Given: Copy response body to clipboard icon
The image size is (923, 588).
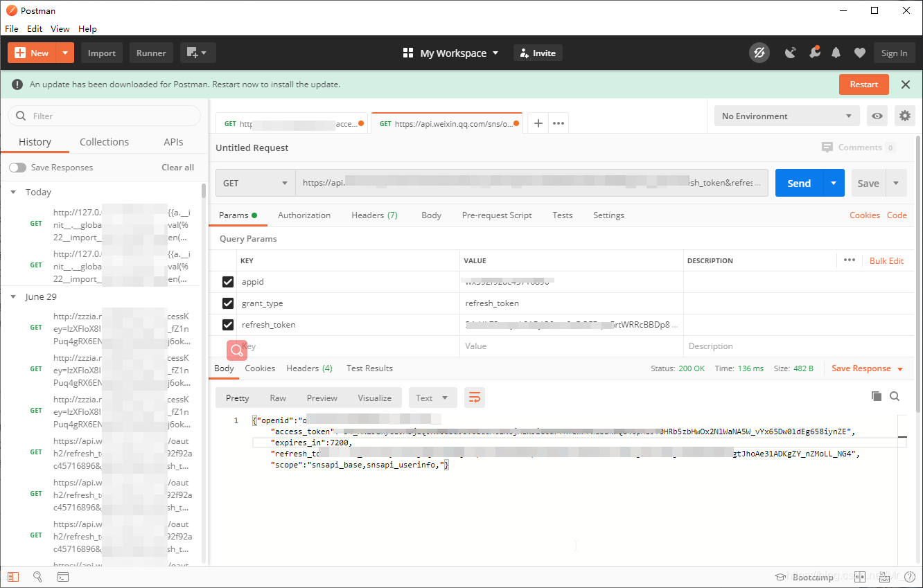Looking at the screenshot, I should [x=877, y=396].
